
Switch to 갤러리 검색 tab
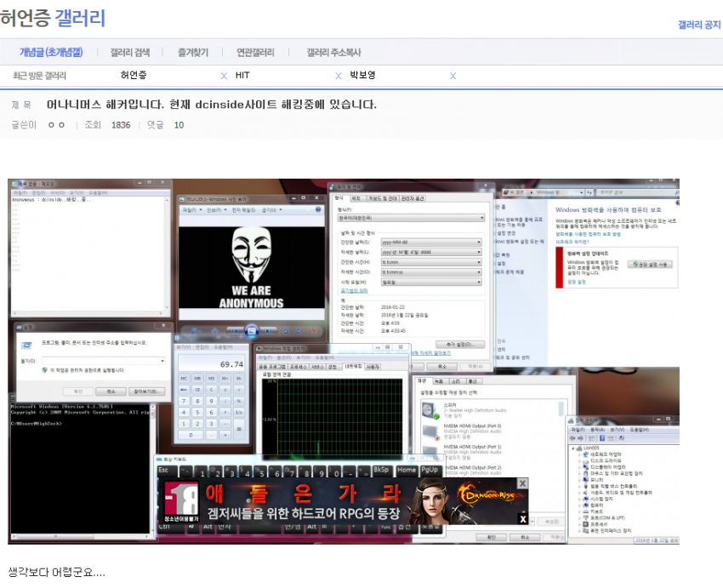[x=129, y=53]
